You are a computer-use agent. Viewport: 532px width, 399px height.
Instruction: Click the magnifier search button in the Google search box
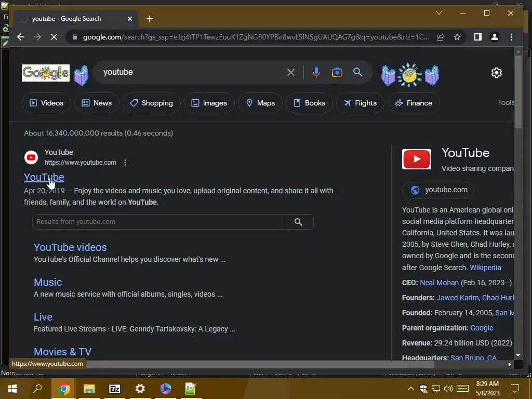[x=357, y=72]
